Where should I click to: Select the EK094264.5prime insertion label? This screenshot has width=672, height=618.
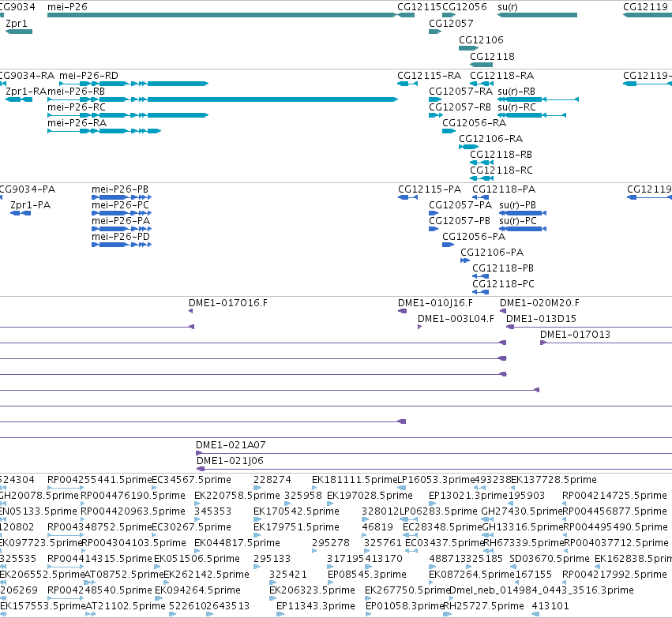click(197, 591)
